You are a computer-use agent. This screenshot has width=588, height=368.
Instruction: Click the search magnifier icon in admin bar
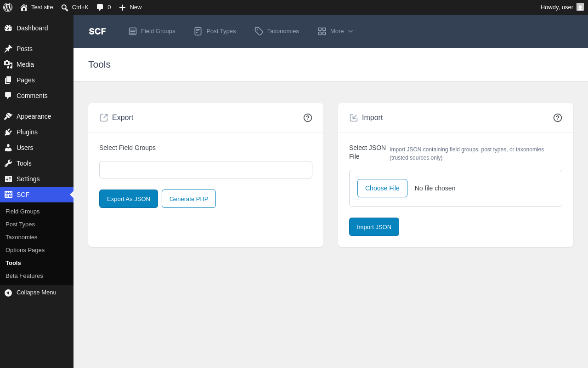click(x=65, y=7)
